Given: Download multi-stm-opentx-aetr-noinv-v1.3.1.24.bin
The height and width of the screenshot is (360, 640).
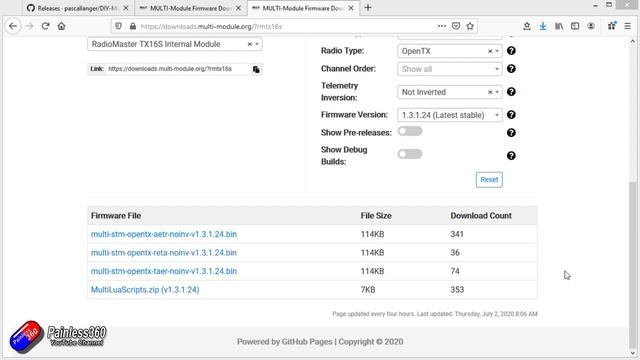Looking at the screenshot, I should coord(164,234).
